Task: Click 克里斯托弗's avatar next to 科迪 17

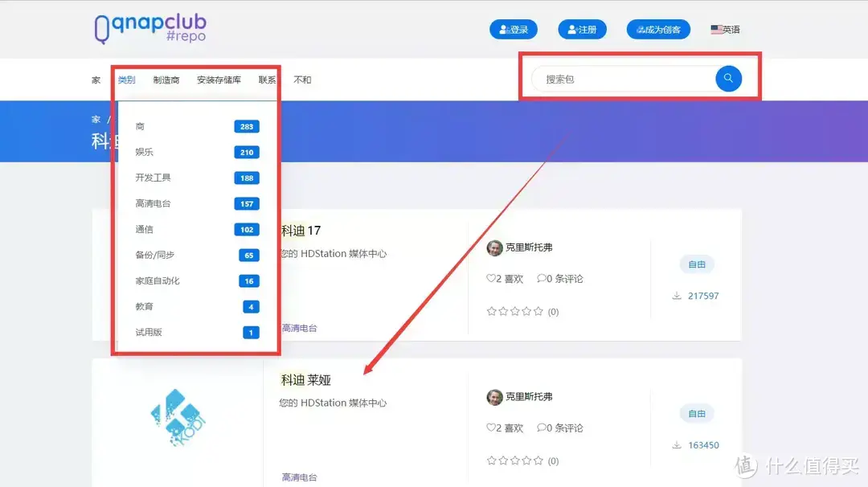Action: point(494,248)
